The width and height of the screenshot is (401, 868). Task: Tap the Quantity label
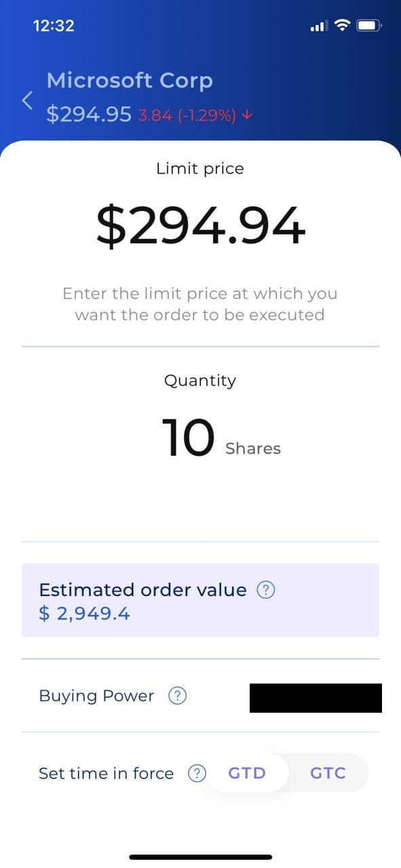tap(200, 380)
